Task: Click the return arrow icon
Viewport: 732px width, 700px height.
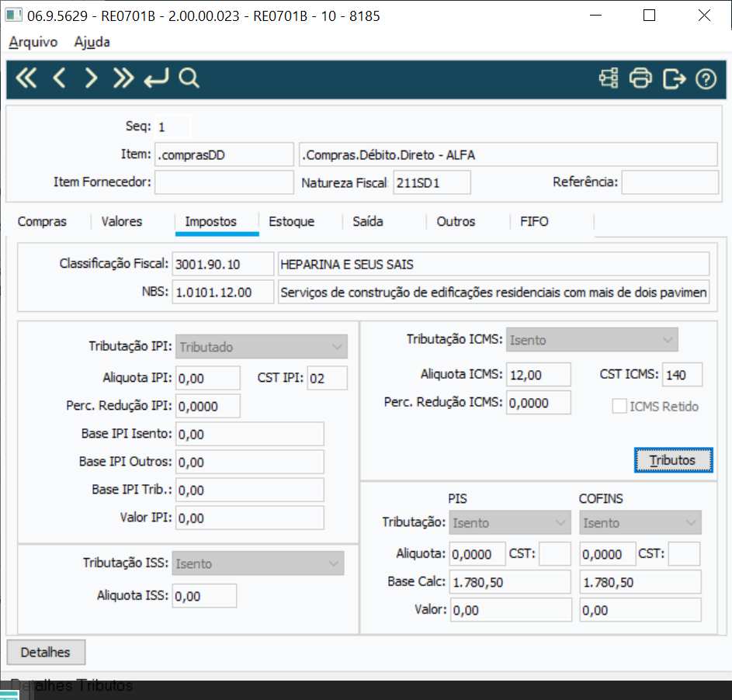Action: click(x=156, y=78)
